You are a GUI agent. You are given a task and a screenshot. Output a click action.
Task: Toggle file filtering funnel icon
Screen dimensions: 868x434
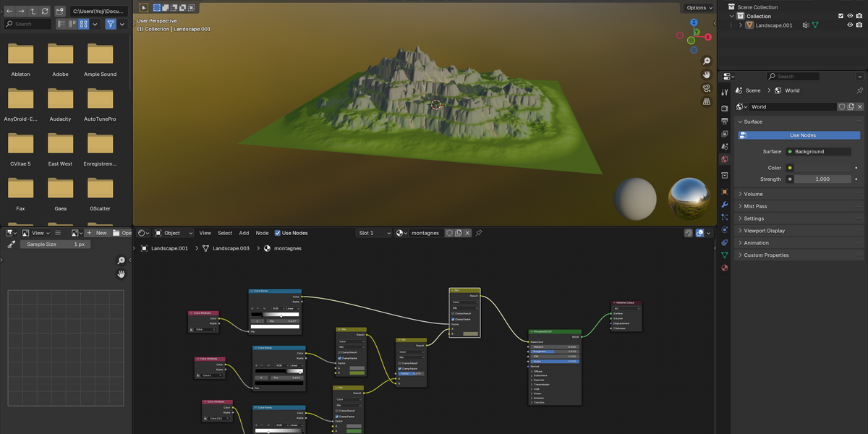(111, 24)
